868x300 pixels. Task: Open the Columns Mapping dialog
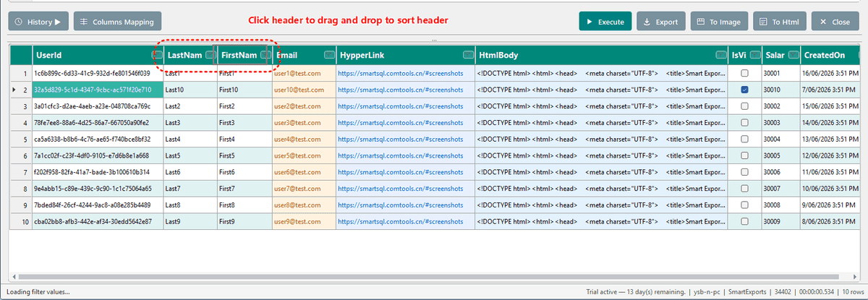pos(117,22)
